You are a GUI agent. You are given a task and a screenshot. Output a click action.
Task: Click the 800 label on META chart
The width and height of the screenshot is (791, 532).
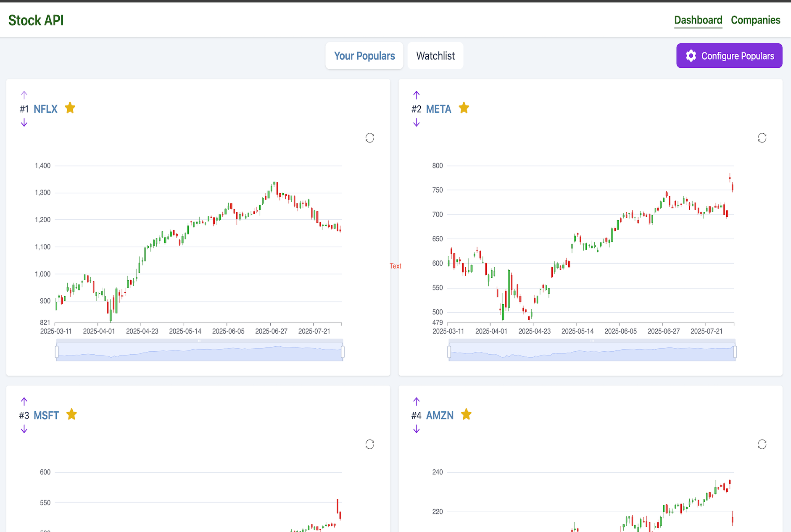pos(438,166)
